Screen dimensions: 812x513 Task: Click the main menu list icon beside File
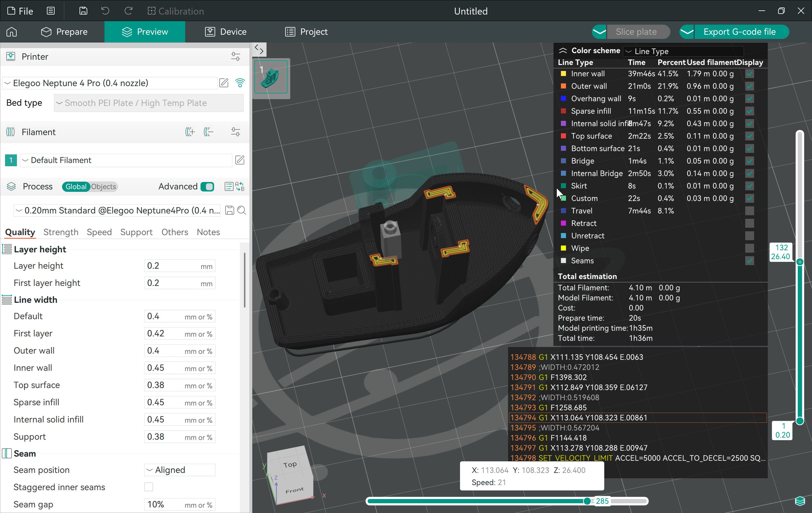tap(50, 11)
